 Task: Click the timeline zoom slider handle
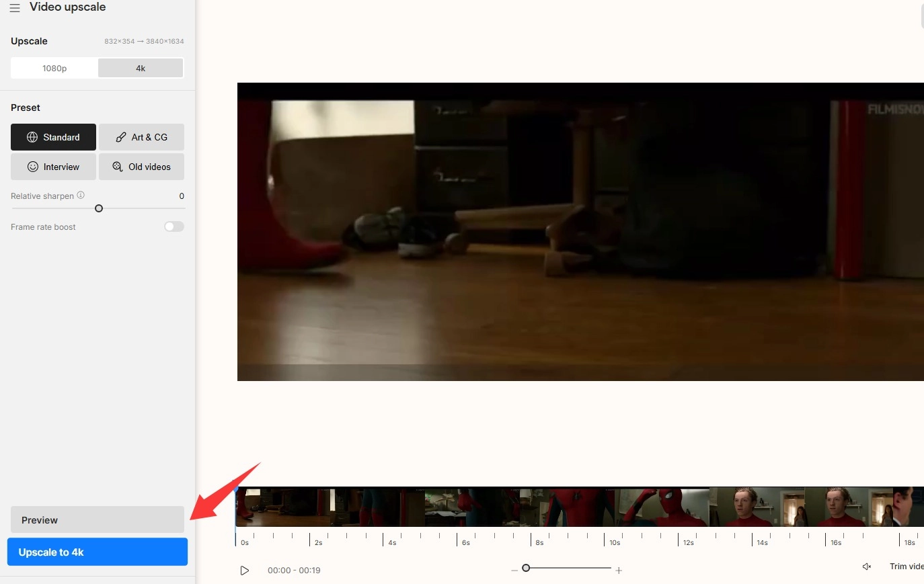point(526,568)
